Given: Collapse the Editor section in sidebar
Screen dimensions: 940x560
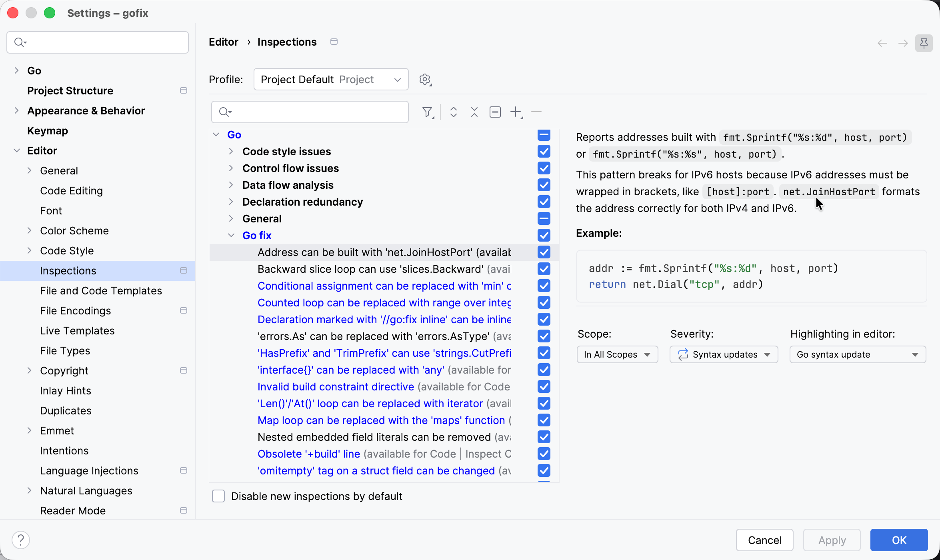Looking at the screenshot, I should (16, 150).
